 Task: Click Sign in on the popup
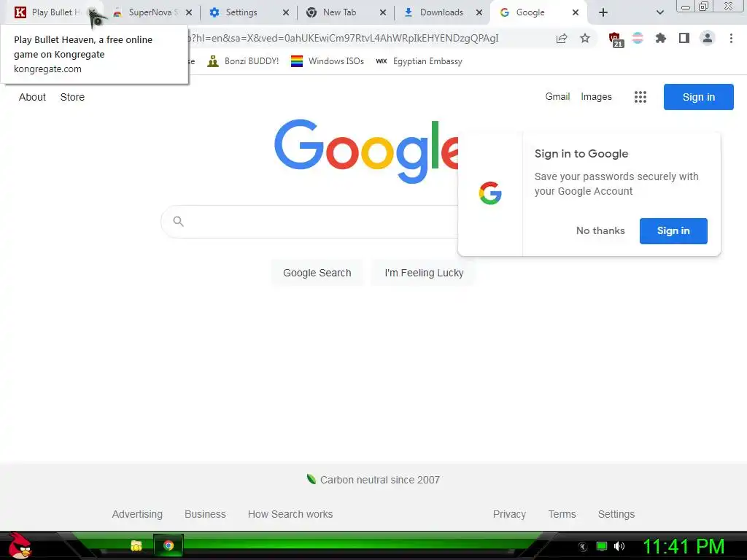coord(673,231)
